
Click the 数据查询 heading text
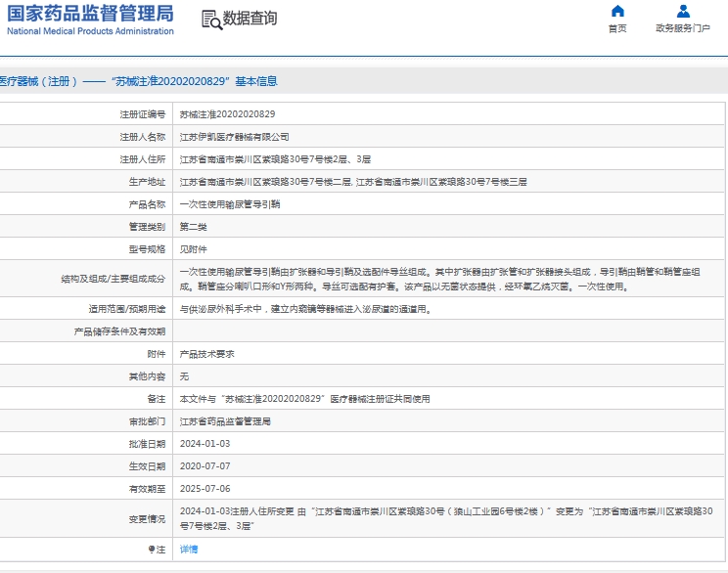[x=250, y=19]
